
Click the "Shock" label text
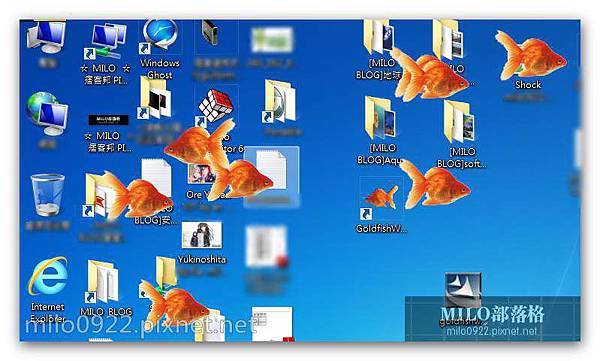528,85
